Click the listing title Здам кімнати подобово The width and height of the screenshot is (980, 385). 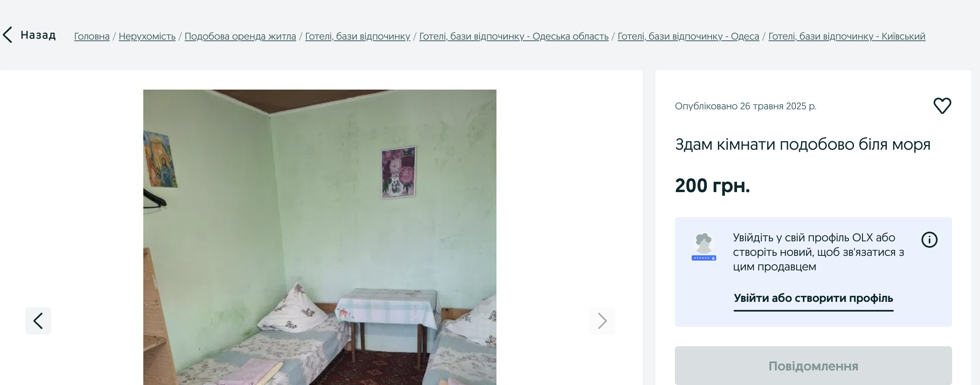click(x=802, y=144)
